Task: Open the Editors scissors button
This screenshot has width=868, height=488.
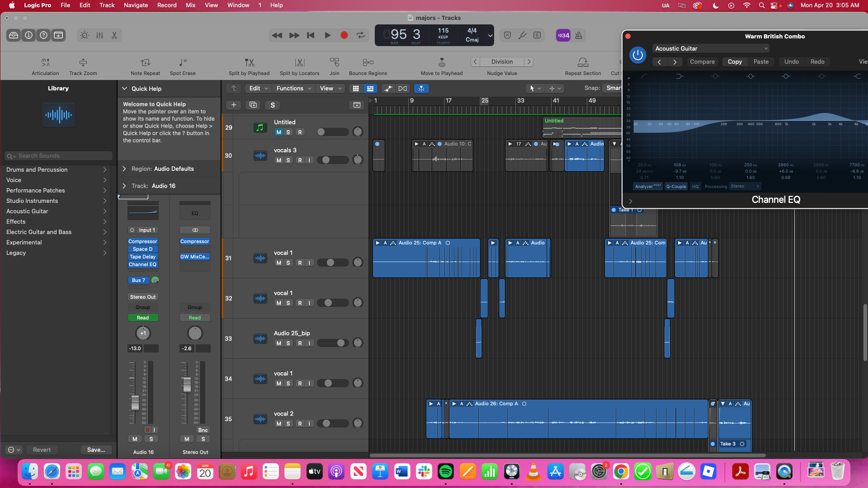Action: (x=114, y=35)
